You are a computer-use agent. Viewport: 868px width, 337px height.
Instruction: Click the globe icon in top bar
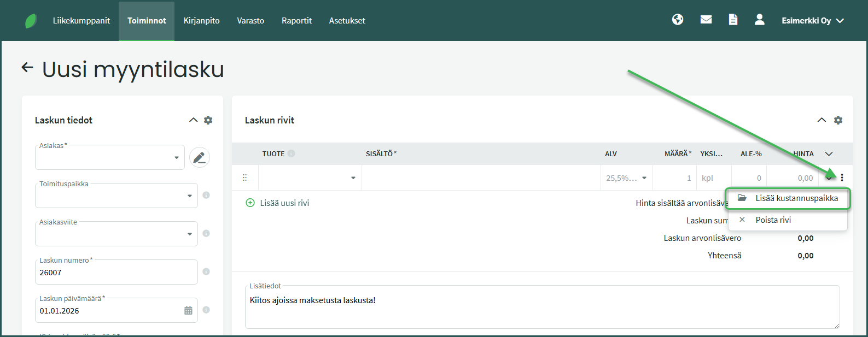coord(678,20)
